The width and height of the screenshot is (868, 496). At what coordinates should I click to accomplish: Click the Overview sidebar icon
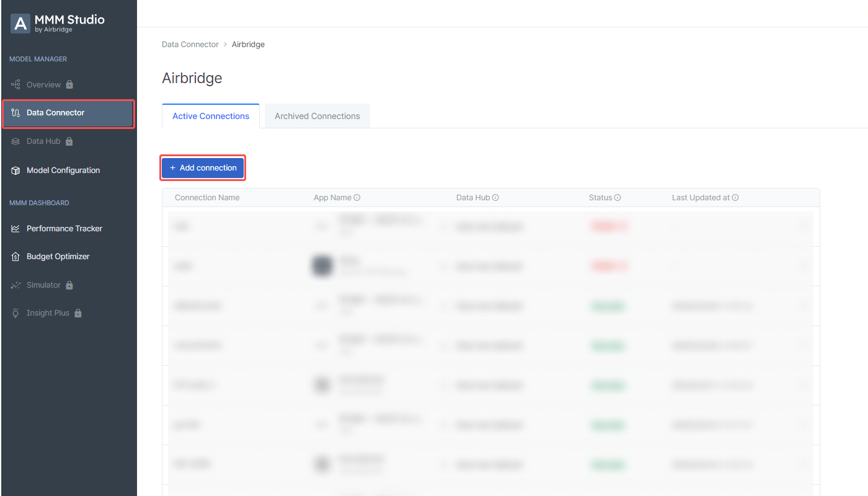tap(16, 84)
